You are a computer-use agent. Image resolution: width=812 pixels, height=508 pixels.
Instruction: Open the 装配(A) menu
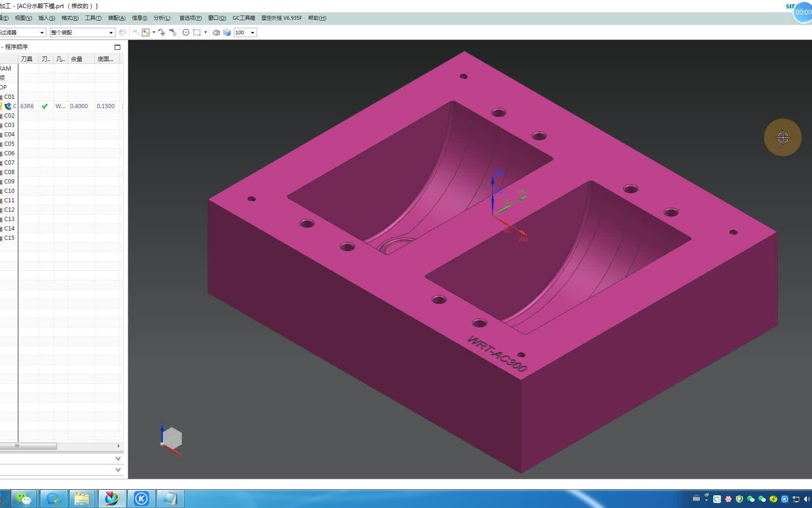click(117, 18)
